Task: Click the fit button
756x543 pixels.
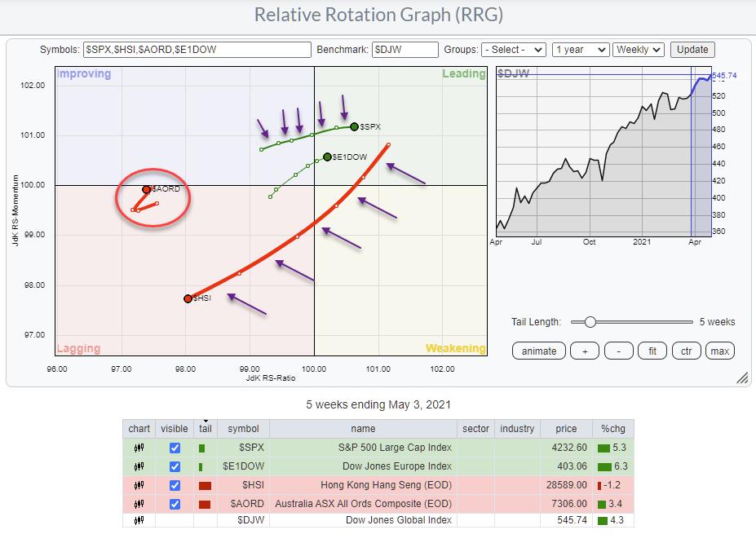Action: [x=652, y=351]
